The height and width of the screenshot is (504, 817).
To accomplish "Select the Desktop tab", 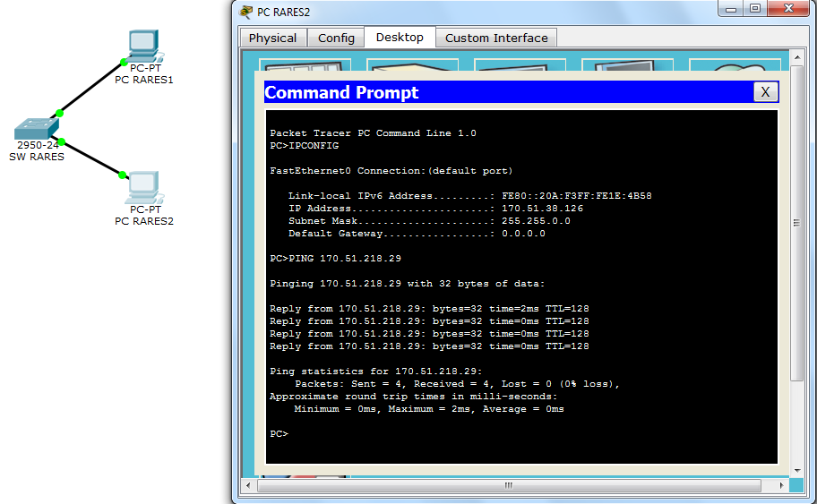I will point(400,37).
